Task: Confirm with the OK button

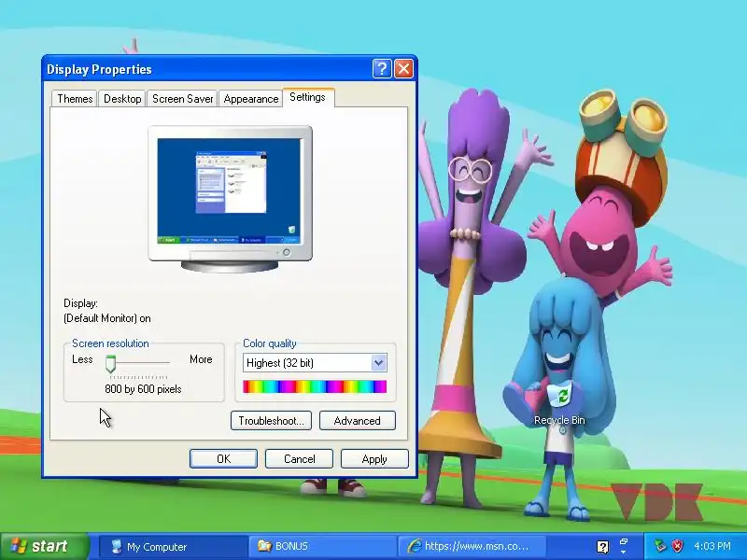Action: tap(223, 458)
